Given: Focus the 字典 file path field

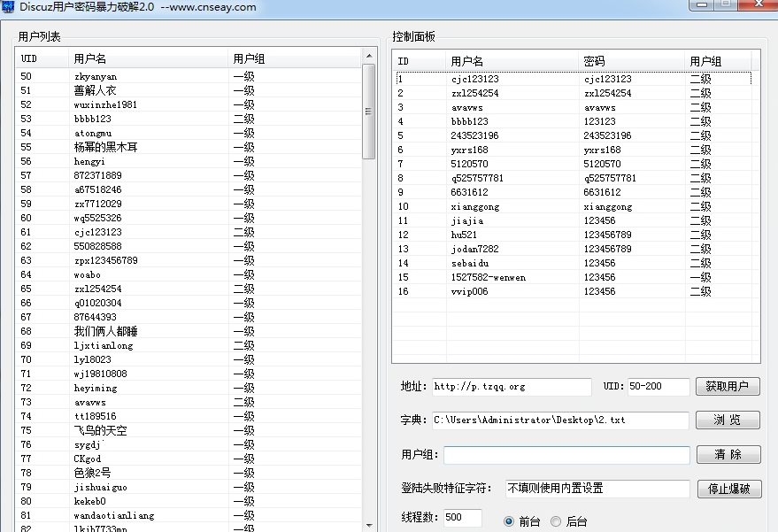Looking at the screenshot, I should click(x=560, y=420).
